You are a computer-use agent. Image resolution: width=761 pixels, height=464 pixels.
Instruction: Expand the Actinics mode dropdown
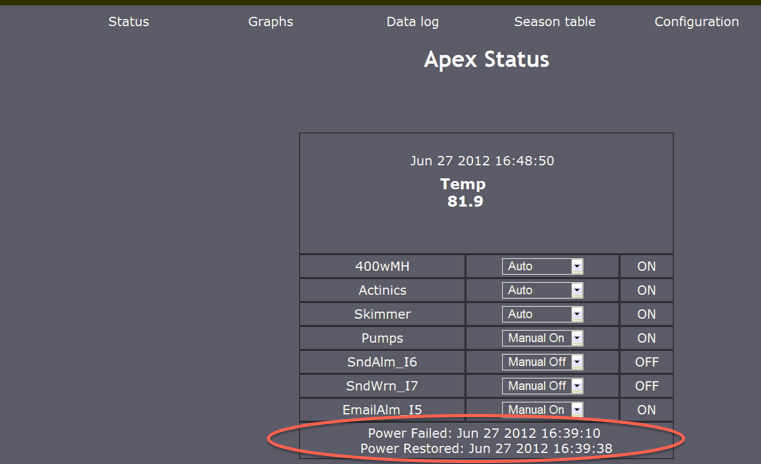click(543, 290)
